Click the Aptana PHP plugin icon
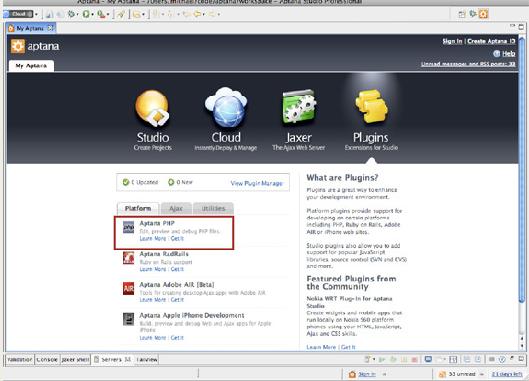The image size is (529, 381). 128,227
